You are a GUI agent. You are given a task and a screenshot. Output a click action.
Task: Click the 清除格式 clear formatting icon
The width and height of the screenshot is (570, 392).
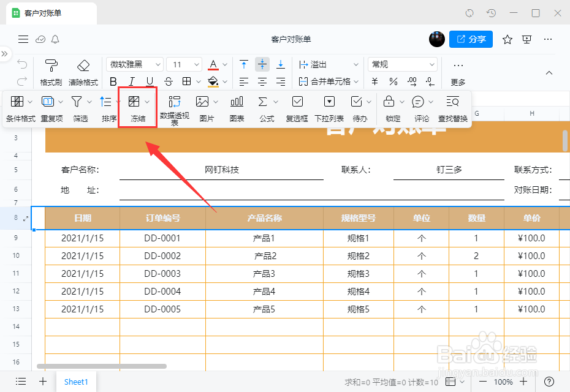coord(83,70)
